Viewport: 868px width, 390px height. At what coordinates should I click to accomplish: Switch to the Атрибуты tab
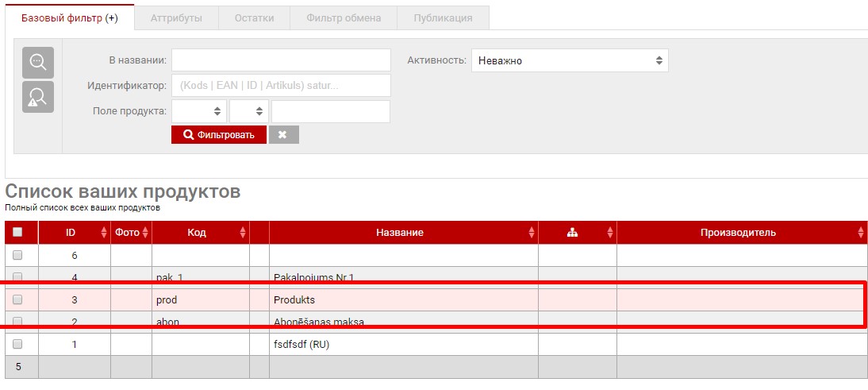point(176,17)
